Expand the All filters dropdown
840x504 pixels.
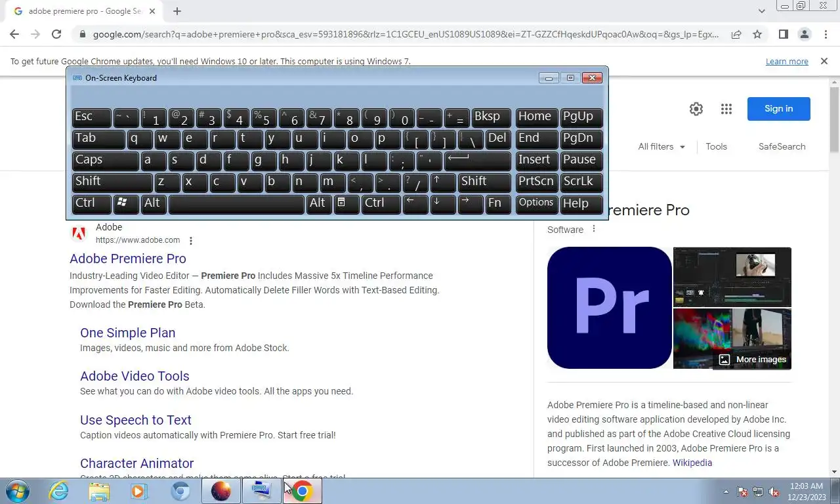[661, 146]
